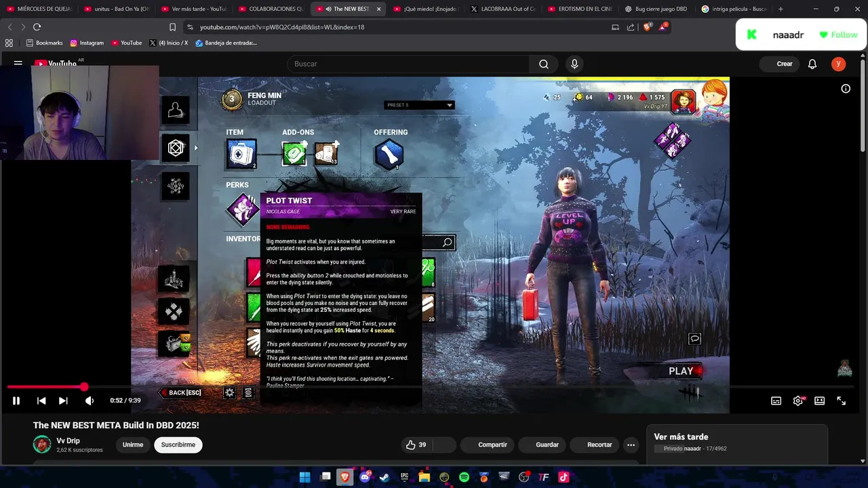Focus the Buscar search field

coord(408,64)
